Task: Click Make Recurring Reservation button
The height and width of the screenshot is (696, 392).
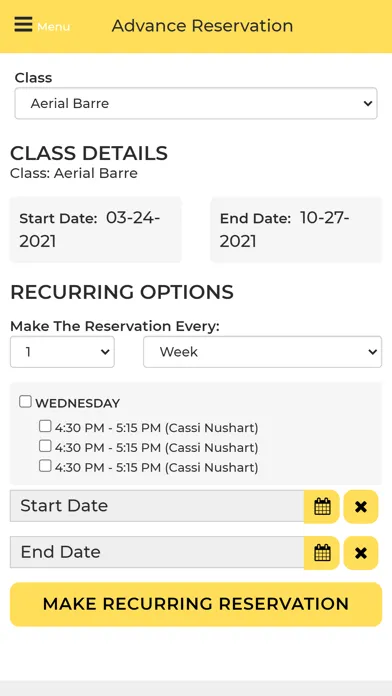Action: [196, 604]
